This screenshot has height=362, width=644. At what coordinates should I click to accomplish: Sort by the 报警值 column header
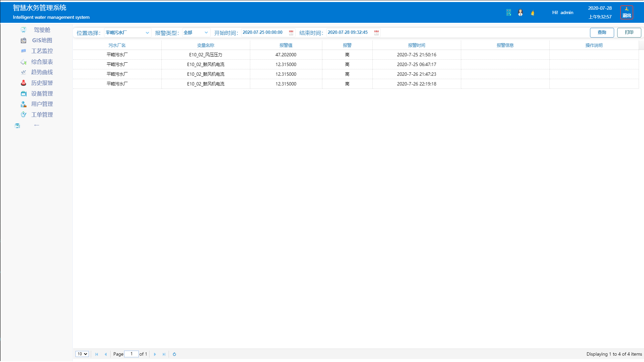[286, 45]
